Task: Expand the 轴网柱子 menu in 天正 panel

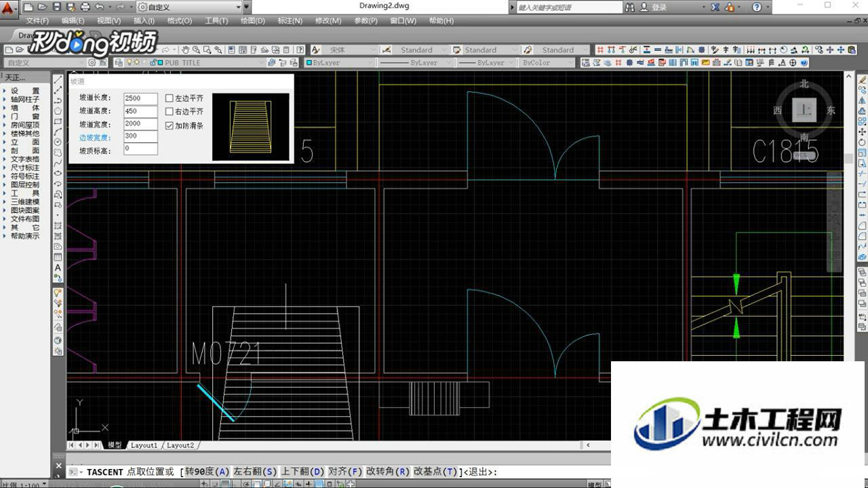Action: coord(25,100)
